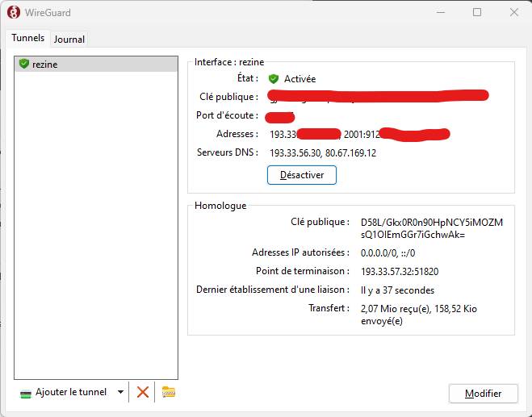Maximize the WireGuard window
This screenshot has height=417, width=532.
[477, 13]
